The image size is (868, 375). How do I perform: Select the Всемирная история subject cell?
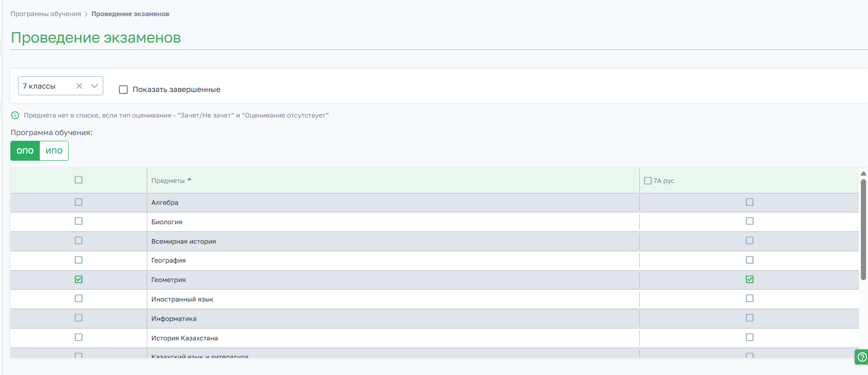point(393,241)
